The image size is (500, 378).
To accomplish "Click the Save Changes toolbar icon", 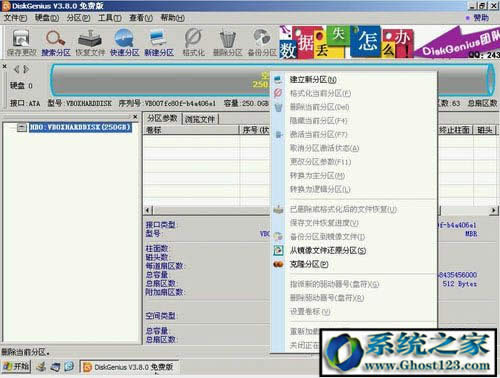I will (22, 42).
